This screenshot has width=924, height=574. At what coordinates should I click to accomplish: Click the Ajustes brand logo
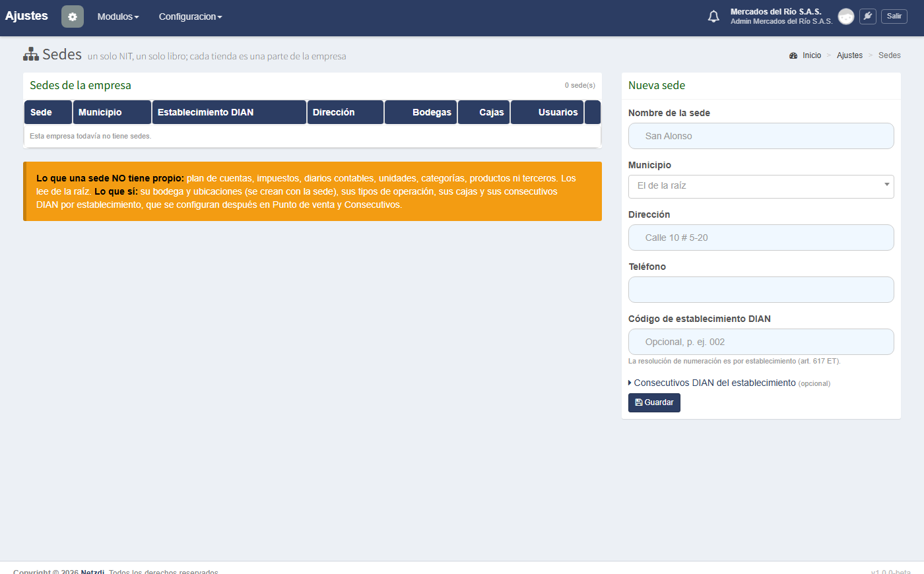point(26,16)
